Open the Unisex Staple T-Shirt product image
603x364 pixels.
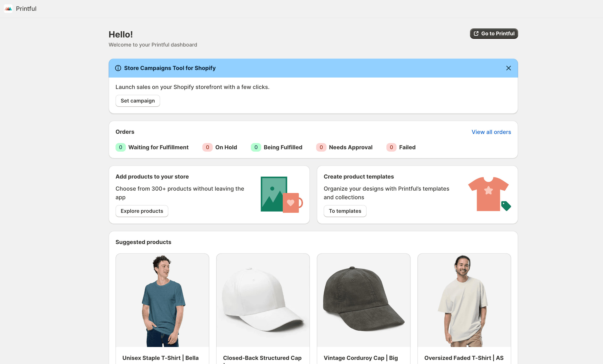(x=162, y=300)
